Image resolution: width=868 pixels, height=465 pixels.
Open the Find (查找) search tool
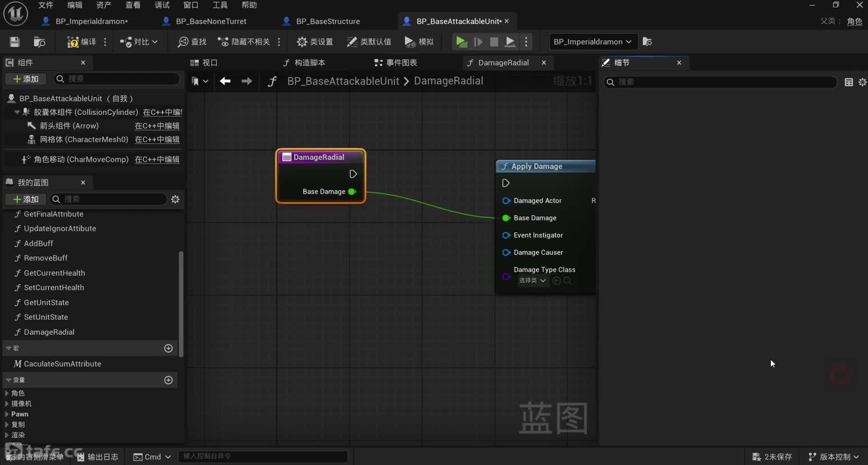pos(192,42)
